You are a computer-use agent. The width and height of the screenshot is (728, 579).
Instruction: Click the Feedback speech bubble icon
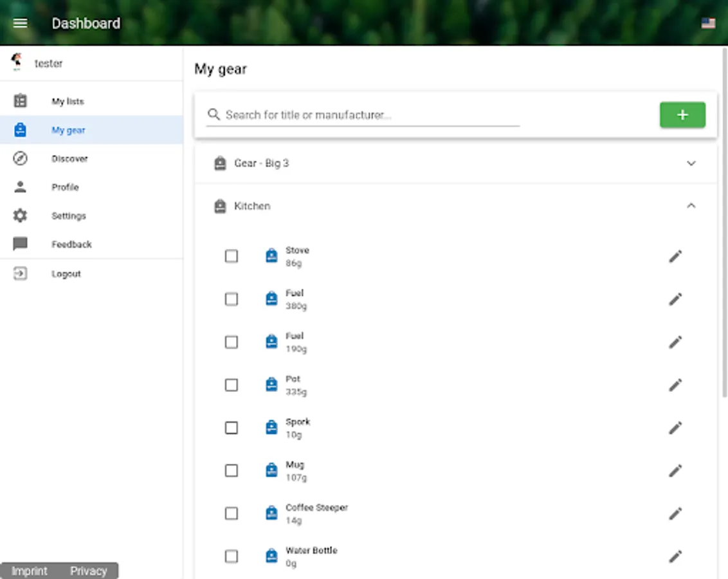coord(20,244)
